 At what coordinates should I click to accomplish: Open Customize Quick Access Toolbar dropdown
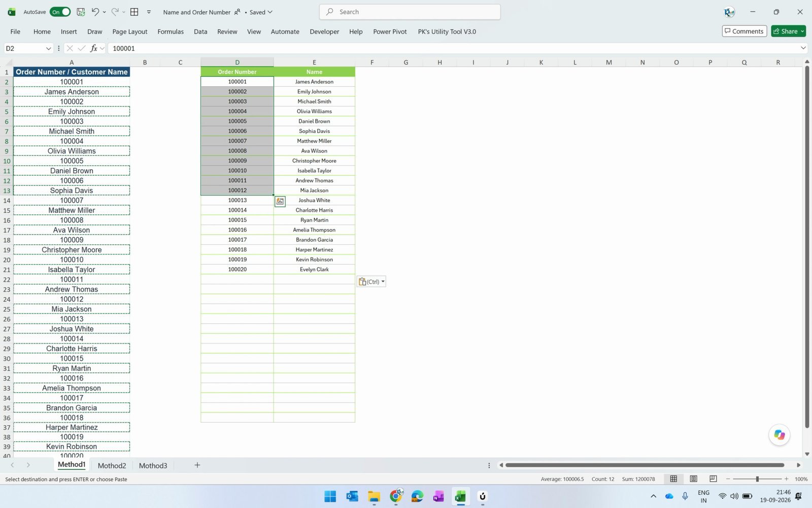(149, 12)
